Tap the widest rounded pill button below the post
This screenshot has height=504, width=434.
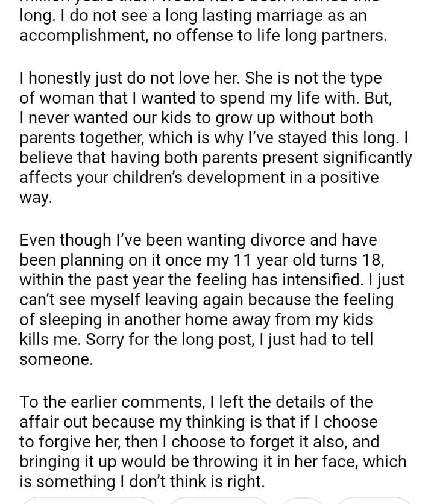coord(89,500)
